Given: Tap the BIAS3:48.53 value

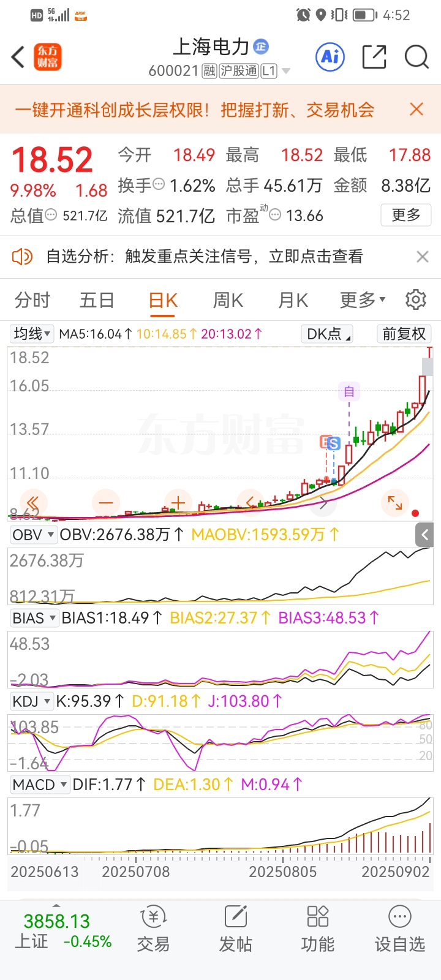Looking at the screenshot, I should click(x=329, y=618).
